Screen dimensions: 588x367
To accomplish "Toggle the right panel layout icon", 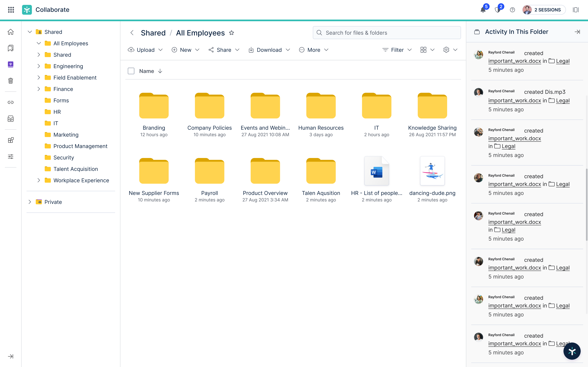I will point(576,10).
